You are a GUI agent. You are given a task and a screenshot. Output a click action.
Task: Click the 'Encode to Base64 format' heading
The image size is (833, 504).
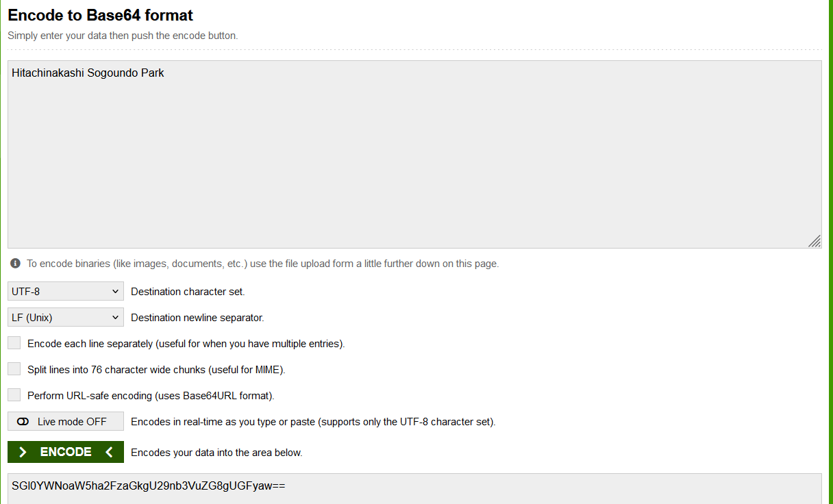click(101, 15)
